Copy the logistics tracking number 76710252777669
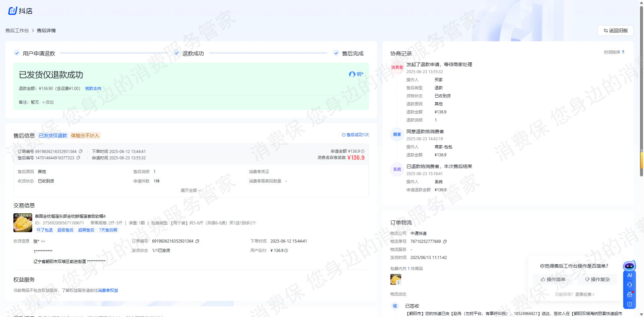This screenshot has width=644, height=317. pos(445,242)
